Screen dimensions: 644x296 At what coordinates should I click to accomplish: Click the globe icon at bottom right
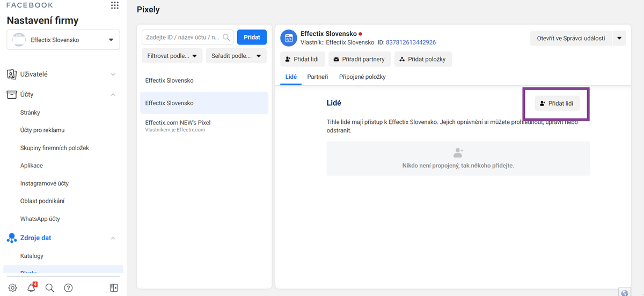tap(624, 292)
